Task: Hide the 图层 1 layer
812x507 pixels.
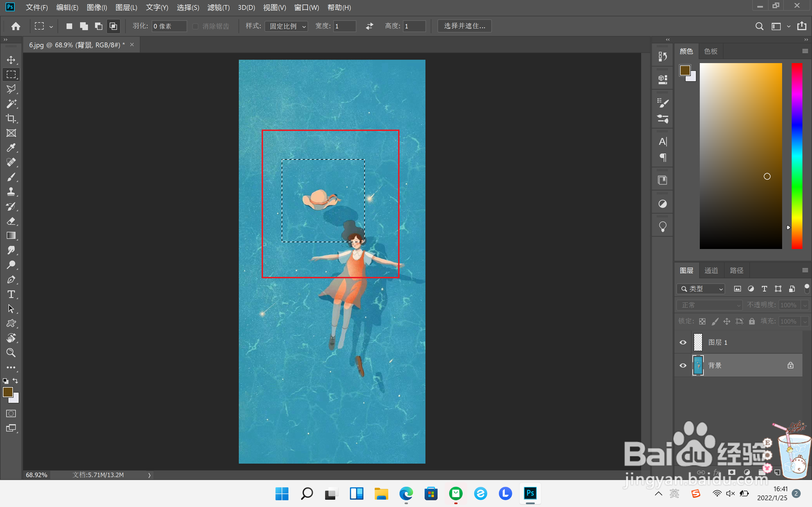Action: pos(683,342)
